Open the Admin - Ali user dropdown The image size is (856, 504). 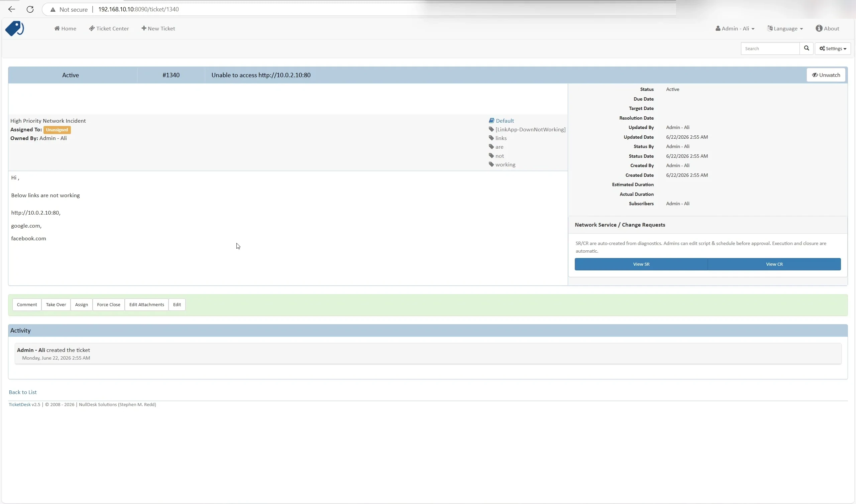click(735, 28)
